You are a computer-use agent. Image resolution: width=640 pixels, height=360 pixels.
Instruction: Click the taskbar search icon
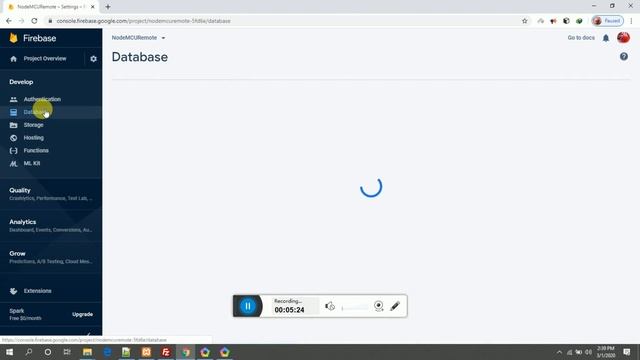pyautogui.click(x=29, y=352)
